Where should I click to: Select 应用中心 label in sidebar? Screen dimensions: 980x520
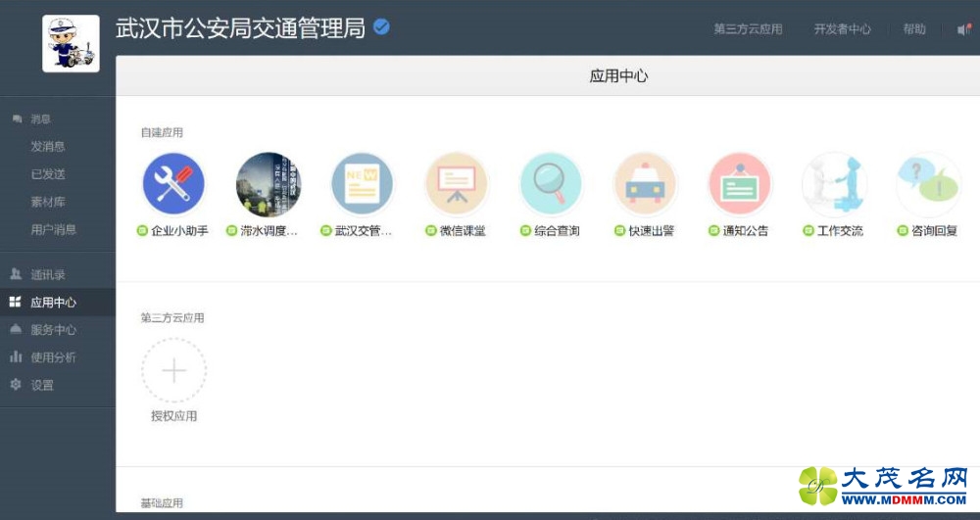(x=54, y=303)
